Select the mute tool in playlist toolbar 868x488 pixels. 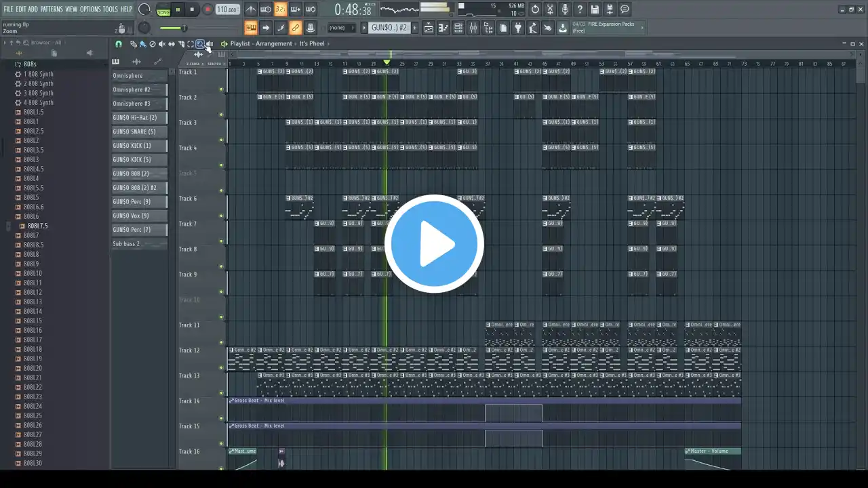(162, 44)
